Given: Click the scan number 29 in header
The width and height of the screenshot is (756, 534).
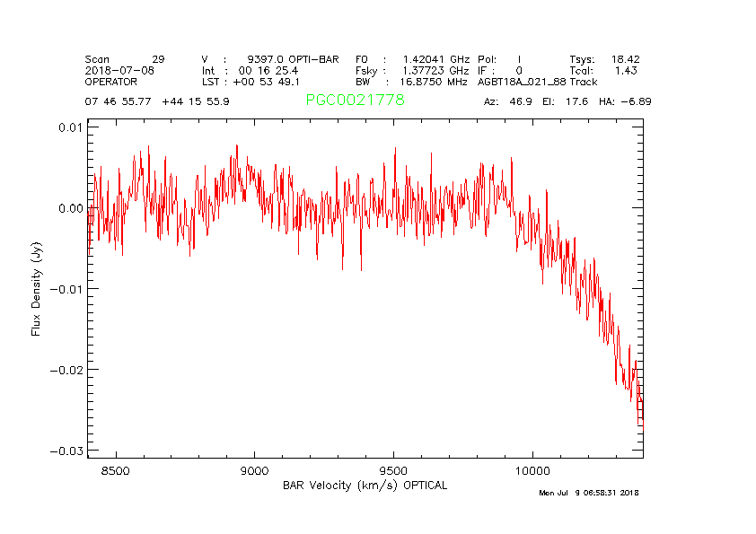Looking at the screenshot, I should click(158, 58).
